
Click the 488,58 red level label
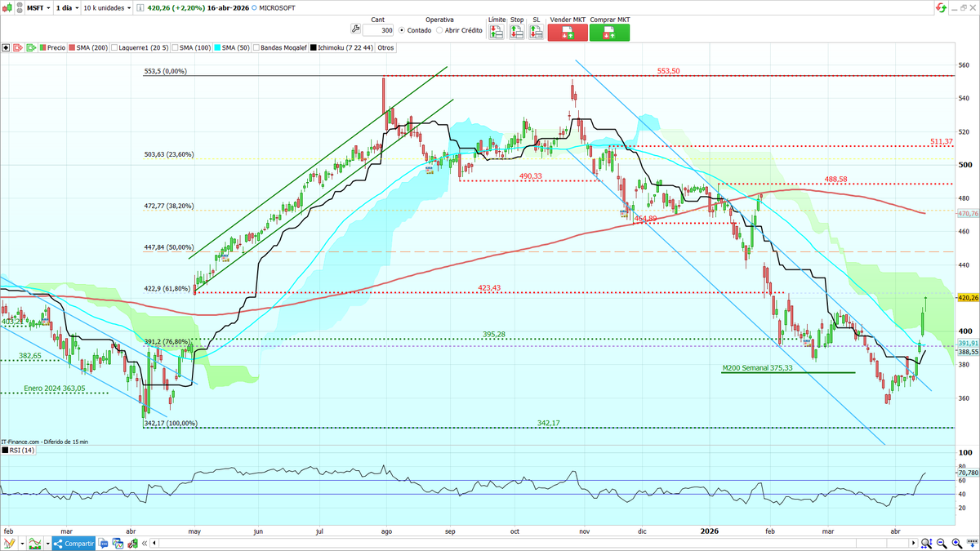coord(836,179)
